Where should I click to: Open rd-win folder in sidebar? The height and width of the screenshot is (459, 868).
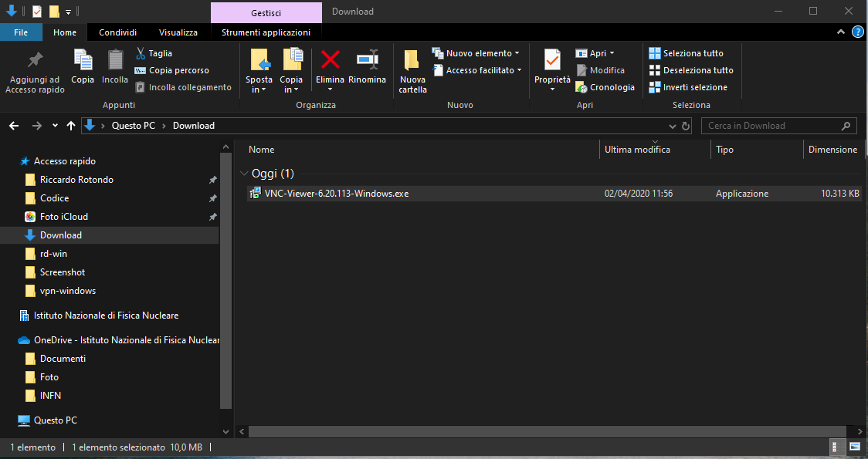click(53, 254)
